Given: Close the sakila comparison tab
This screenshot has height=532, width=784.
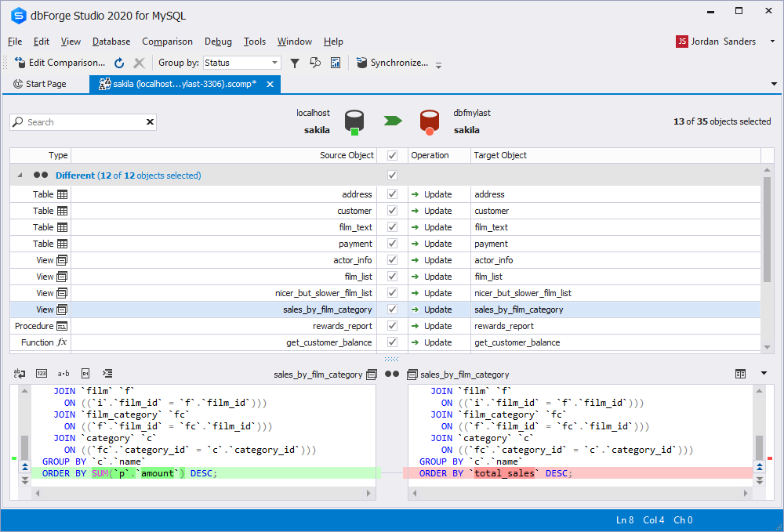Looking at the screenshot, I should pos(270,84).
